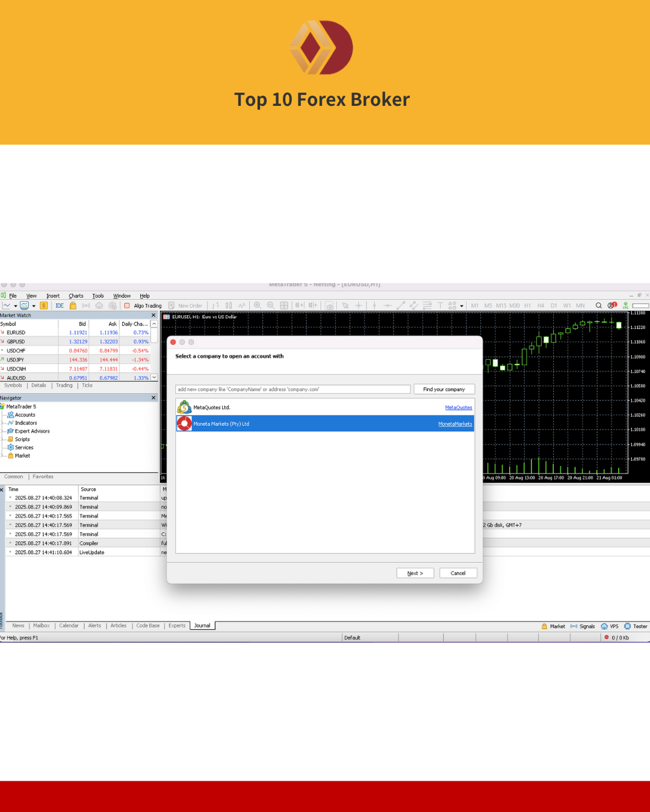Click the Cancel button in dialog
This screenshot has width=650, height=812.
click(458, 573)
